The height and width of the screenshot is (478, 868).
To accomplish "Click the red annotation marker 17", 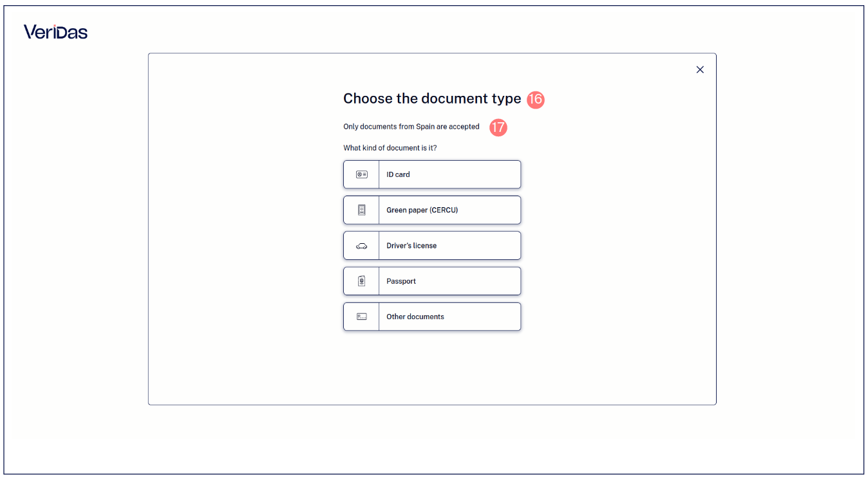I will pos(498,127).
